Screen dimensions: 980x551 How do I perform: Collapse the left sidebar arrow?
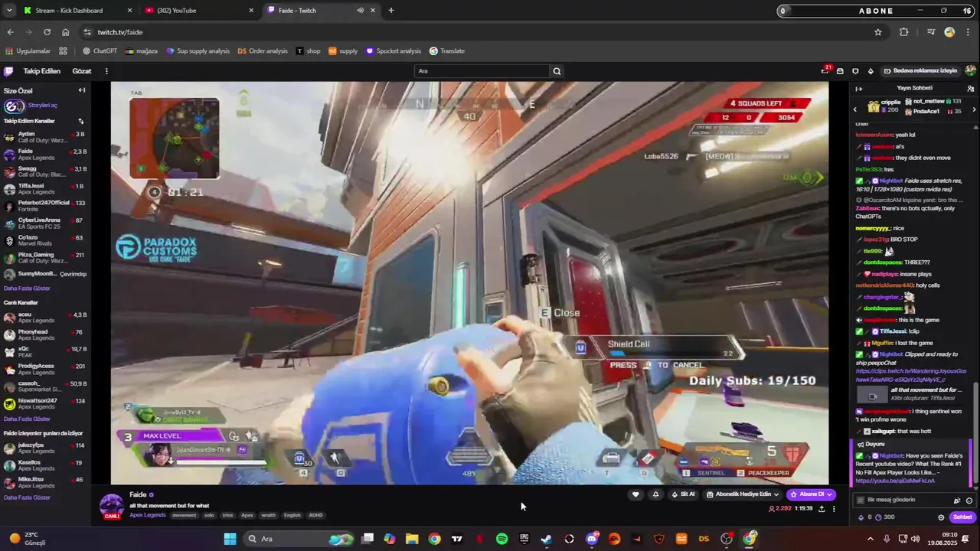[x=82, y=90]
